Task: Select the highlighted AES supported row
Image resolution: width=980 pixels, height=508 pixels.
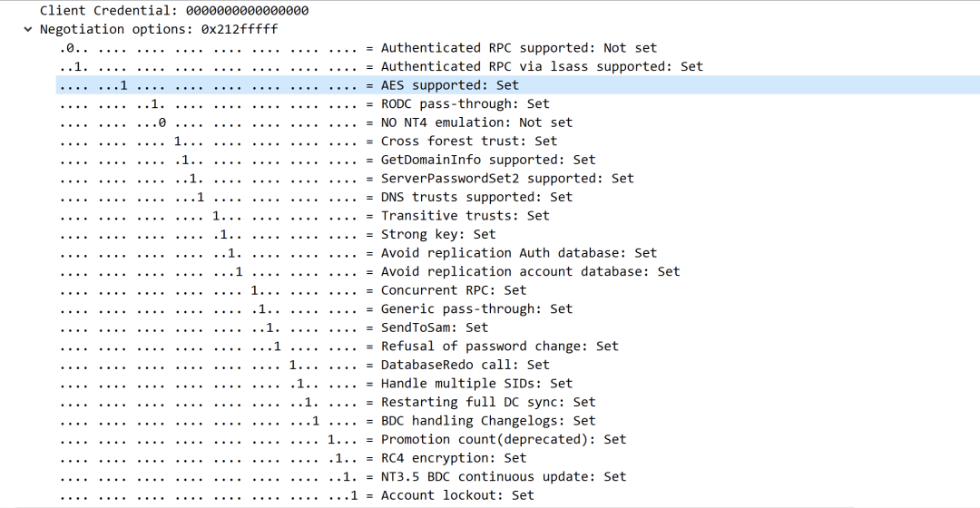Action: 517,85
